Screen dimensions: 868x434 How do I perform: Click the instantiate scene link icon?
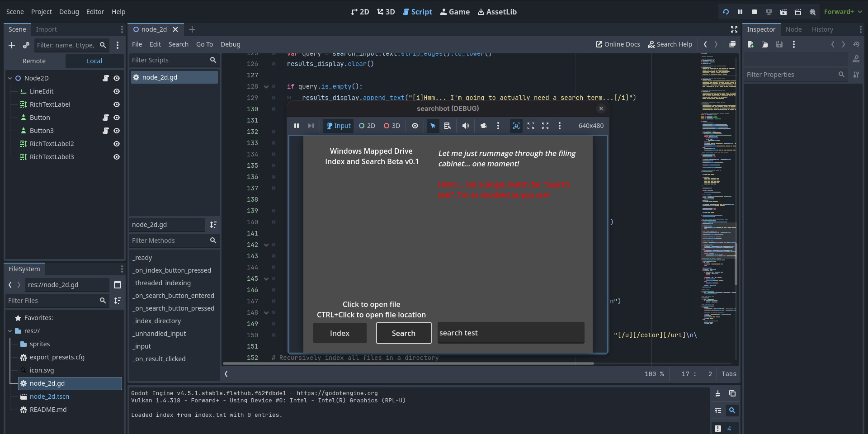(26, 45)
